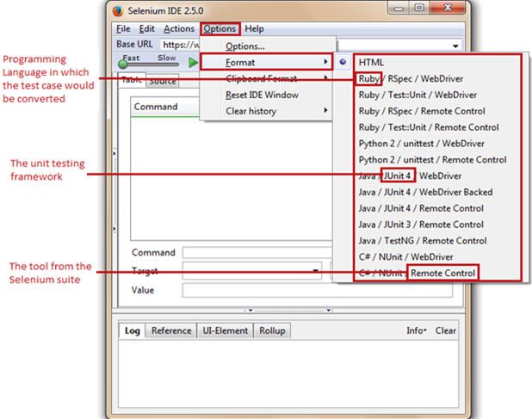Click the Firefox icon in the title bar
Image resolution: width=532 pixels, height=419 pixels.
click(118, 11)
